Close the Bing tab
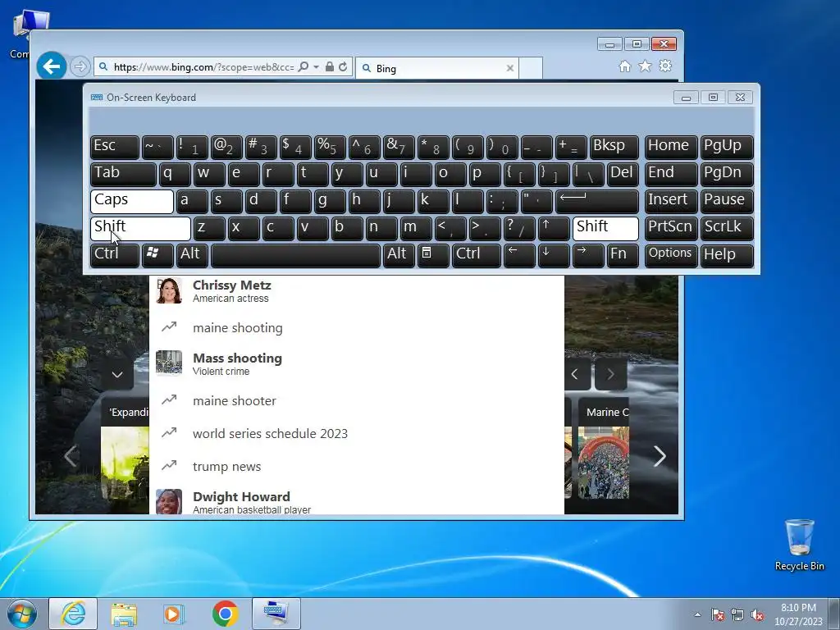The width and height of the screenshot is (840, 630). tap(510, 68)
